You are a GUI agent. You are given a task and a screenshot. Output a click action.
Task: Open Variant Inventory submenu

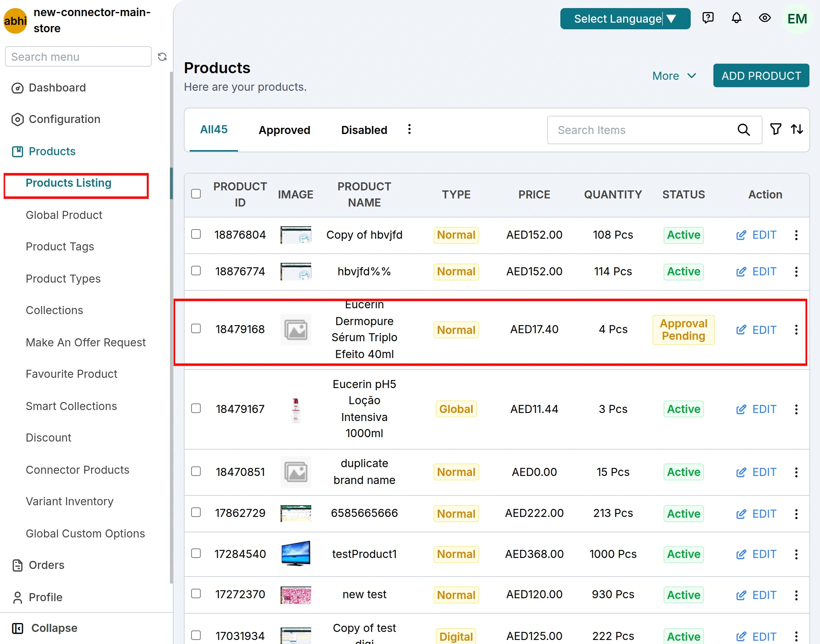[x=70, y=502]
